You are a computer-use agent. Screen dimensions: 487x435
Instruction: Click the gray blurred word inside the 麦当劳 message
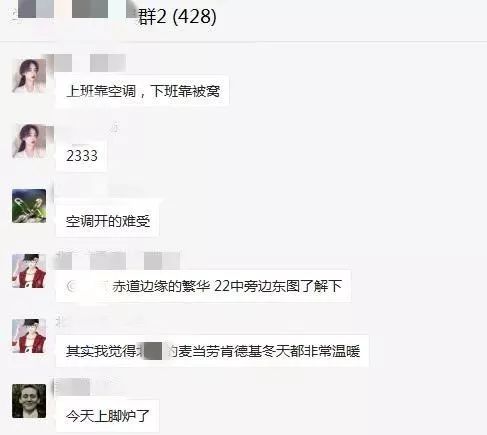154,351
